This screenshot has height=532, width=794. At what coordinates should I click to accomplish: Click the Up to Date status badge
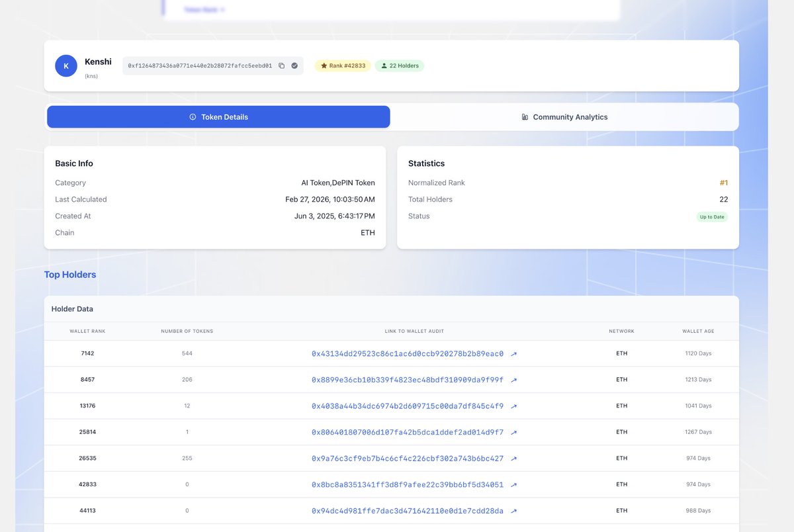click(712, 216)
